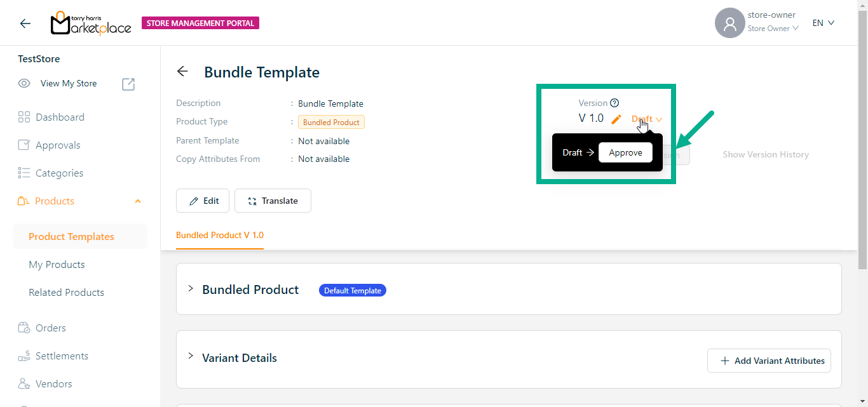Viewport: 868px width, 407px height.
Task: Click the top-left header back arrow
Action: [25, 23]
